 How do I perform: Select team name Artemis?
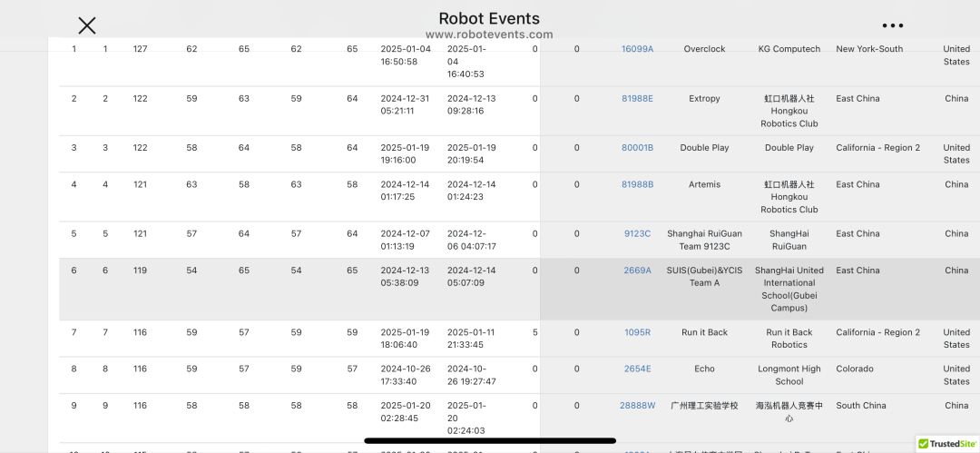tap(704, 184)
